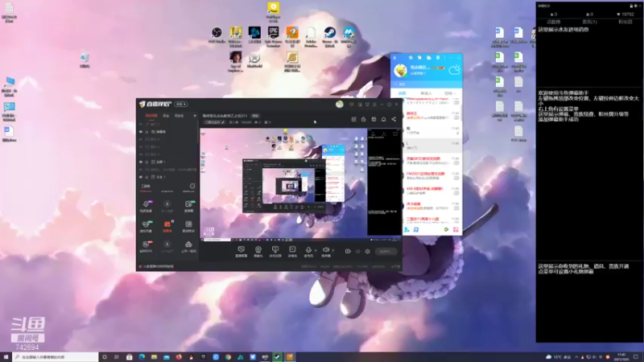
Task: Click the start streaming button
Action: [386, 251]
